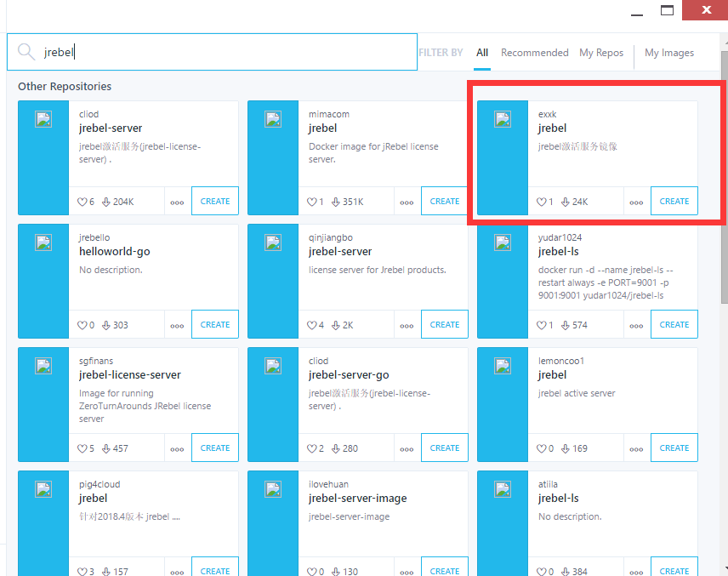Click image thumbnail of exxk jrebel
728x576 pixels.
pyautogui.click(x=503, y=119)
